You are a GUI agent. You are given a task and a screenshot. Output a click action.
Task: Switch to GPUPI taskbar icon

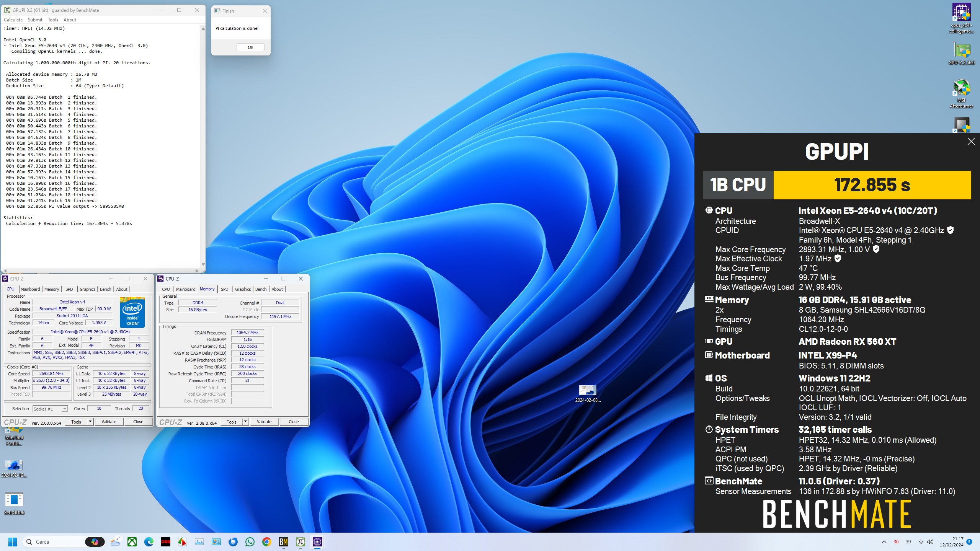pyautogui.click(x=301, y=542)
